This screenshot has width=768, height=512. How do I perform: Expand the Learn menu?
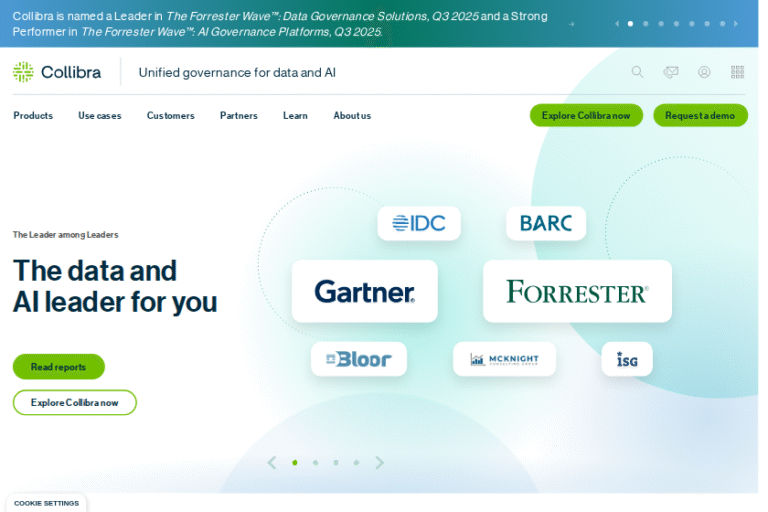295,116
